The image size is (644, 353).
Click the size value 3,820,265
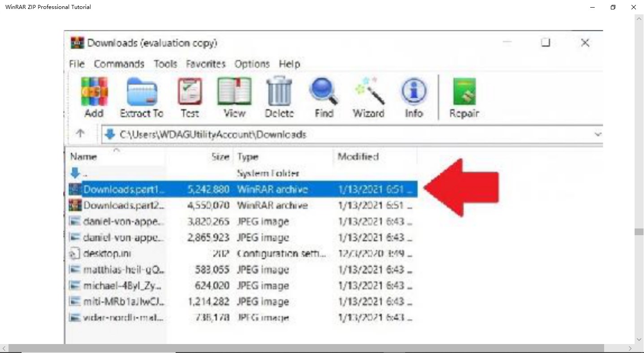tap(208, 221)
